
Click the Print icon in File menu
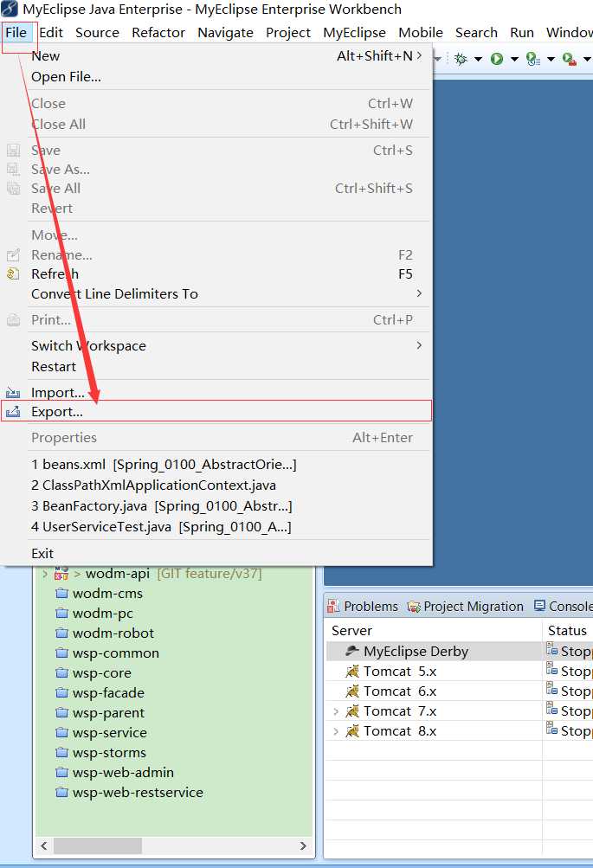[13, 319]
